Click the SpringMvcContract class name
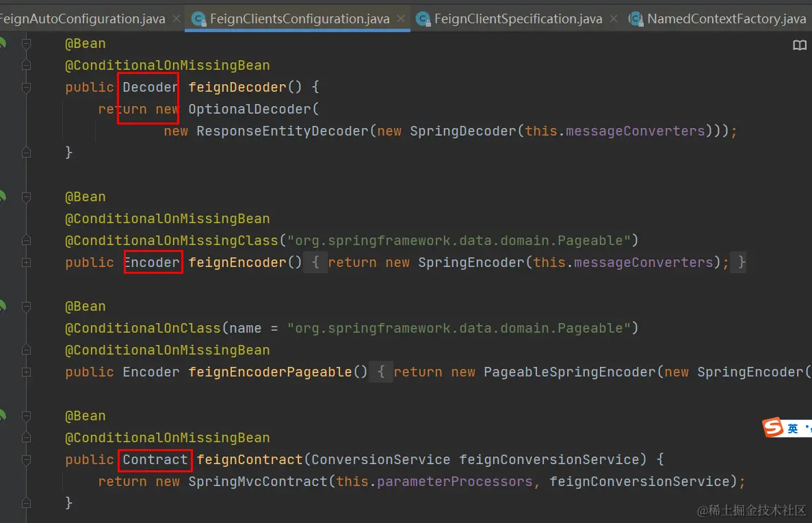The image size is (812, 523). click(258, 481)
